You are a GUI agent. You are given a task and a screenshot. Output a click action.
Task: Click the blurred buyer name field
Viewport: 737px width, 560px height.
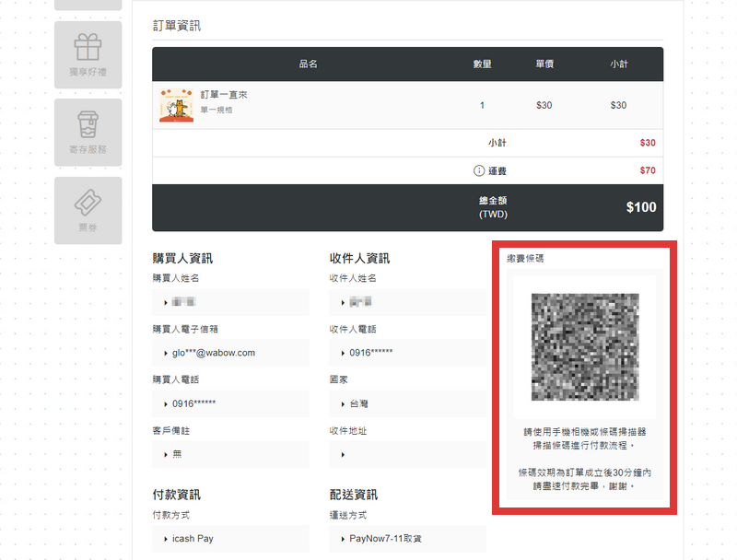tap(230, 302)
